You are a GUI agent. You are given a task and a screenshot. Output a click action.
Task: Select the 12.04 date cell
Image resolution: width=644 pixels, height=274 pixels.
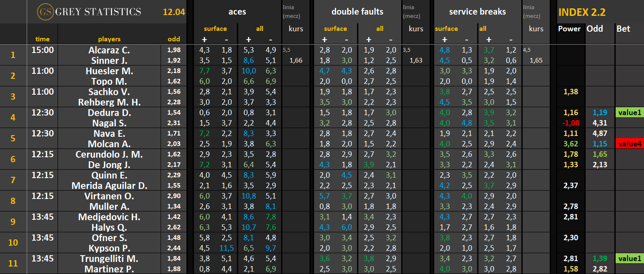point(174,12)
